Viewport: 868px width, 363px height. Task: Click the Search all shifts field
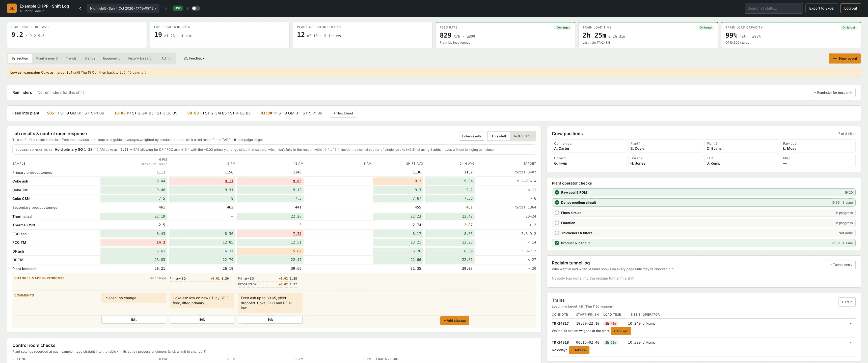click(773, 8)
